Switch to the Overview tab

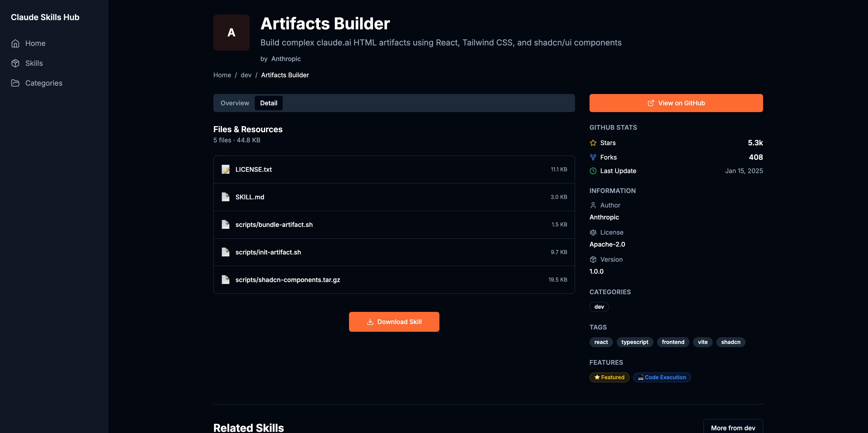point(235,103)
